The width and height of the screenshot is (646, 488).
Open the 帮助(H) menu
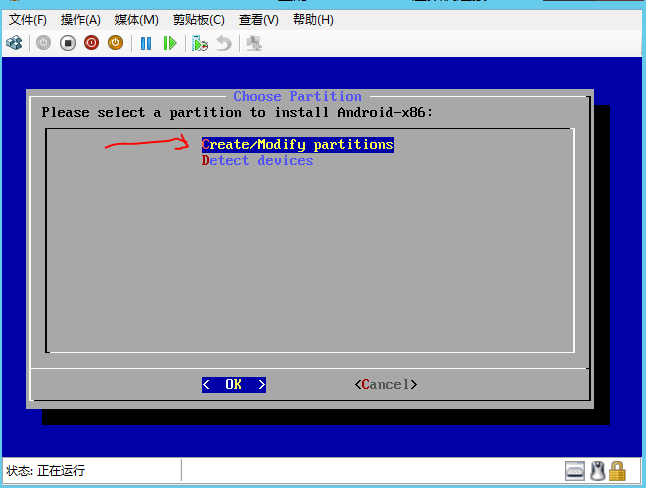coord(313,19)
